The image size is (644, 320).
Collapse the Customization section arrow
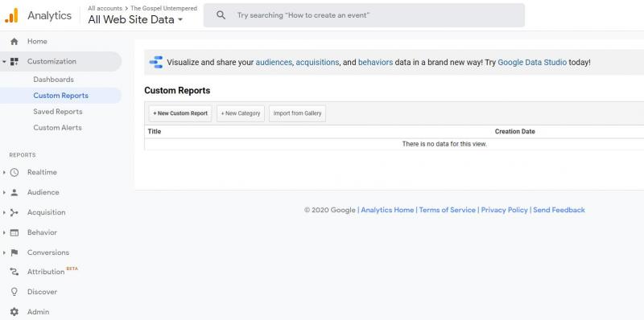click(x=4, y=62)
